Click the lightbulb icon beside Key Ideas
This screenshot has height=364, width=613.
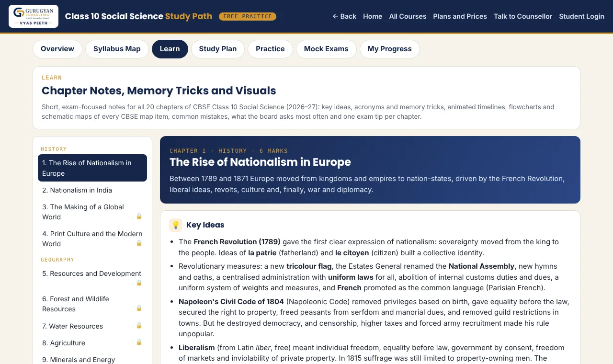tap(176, 225)
